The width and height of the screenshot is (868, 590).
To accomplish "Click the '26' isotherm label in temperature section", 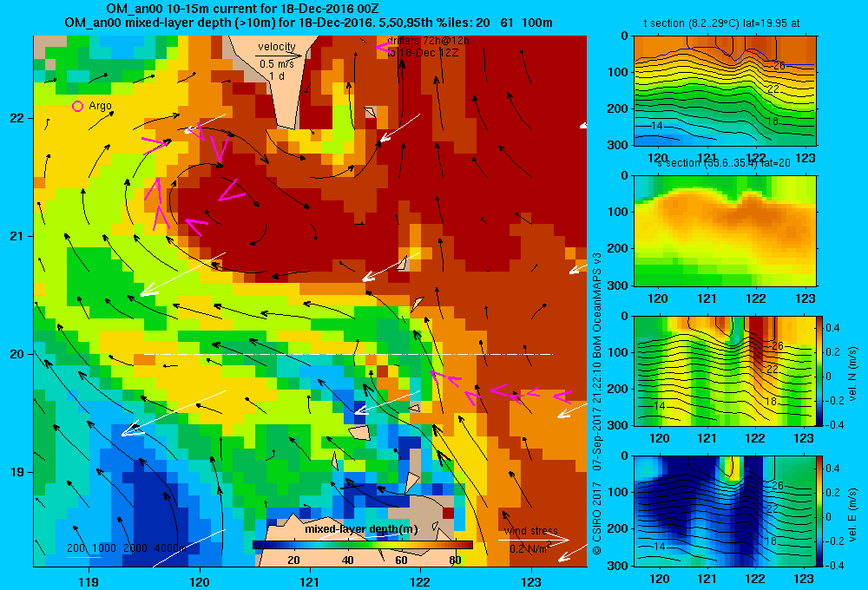I will click(779, 65).
